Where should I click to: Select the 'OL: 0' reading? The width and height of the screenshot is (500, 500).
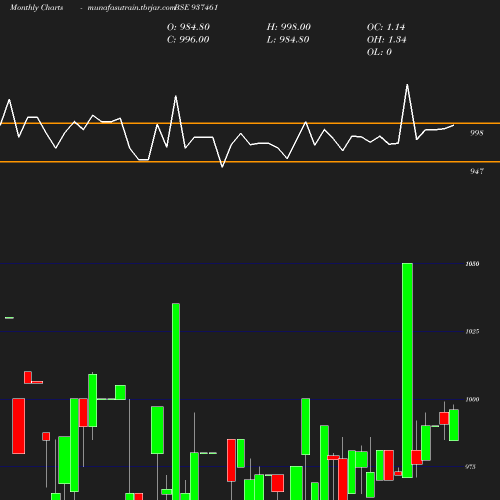(x=379, y=52)
